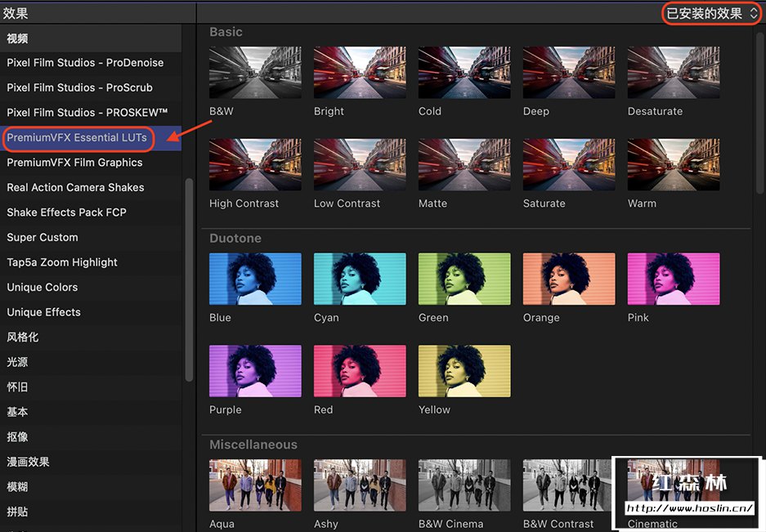Select the Bright LUT thumbnail
766x532 pixels.
pos(360,73)
